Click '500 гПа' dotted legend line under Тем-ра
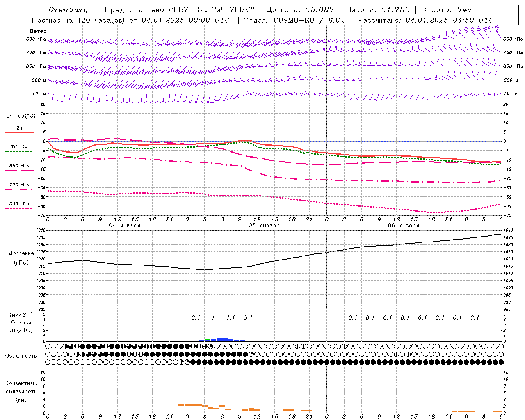The image size is (525, 420). [18, 208]
